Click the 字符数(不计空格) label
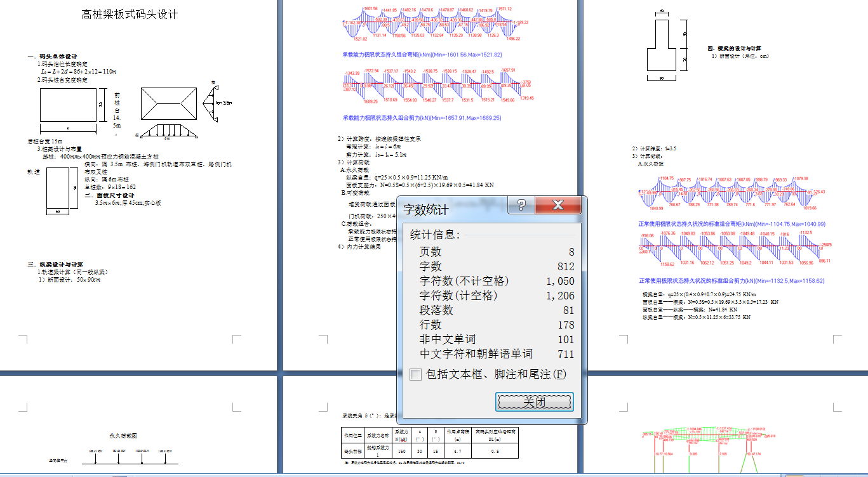Screen dimensions: 868x477 464,281
